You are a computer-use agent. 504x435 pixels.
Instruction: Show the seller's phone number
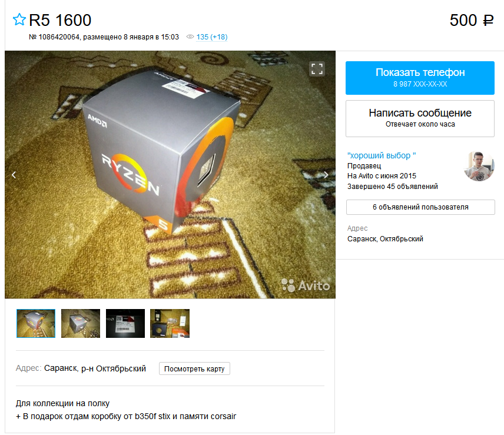point(420,78)
